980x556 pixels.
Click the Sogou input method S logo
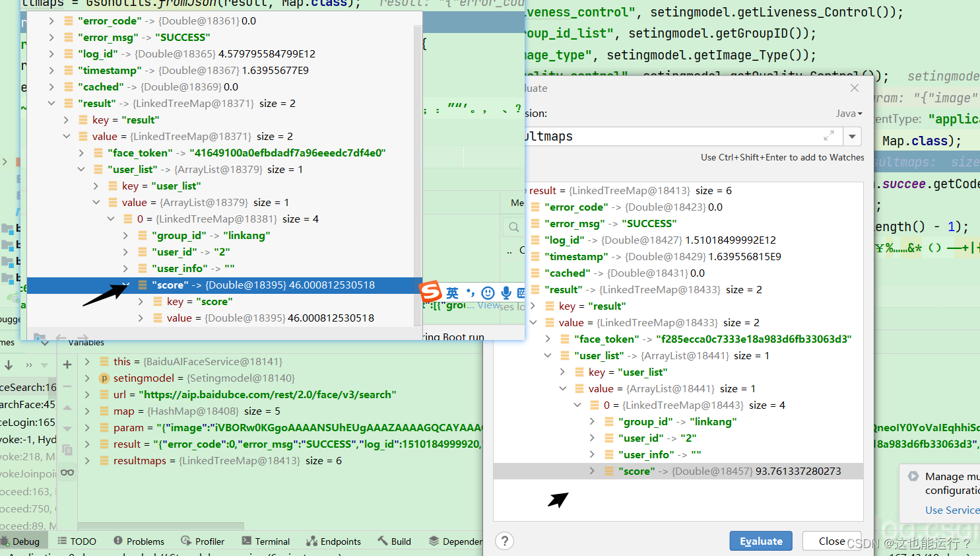[x=431, y=291]
